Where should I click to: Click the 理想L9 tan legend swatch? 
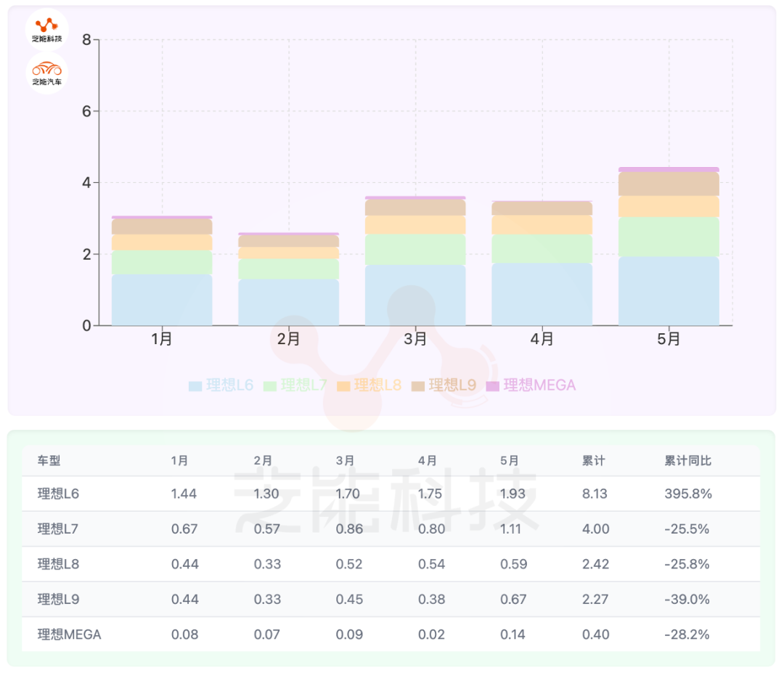point(418,386)
